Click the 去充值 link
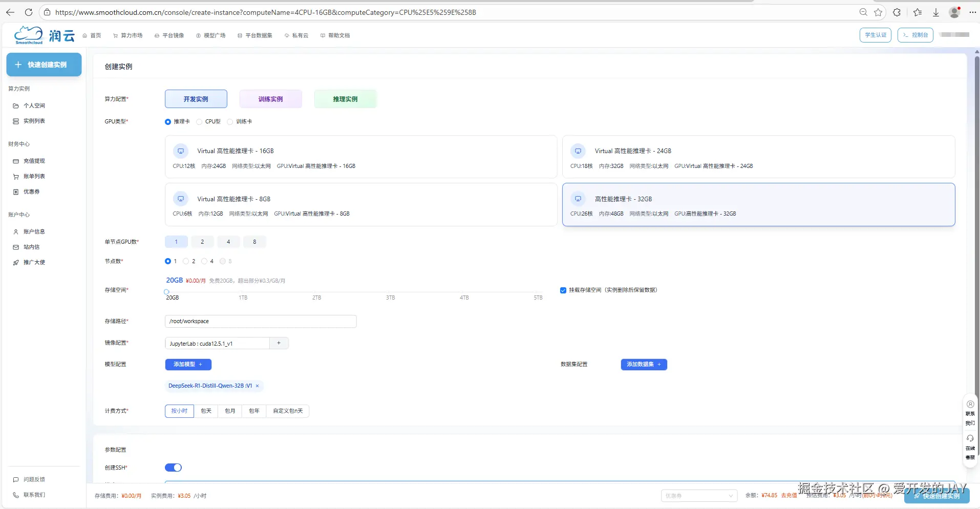The image size is (980, 509). point(789,496)
